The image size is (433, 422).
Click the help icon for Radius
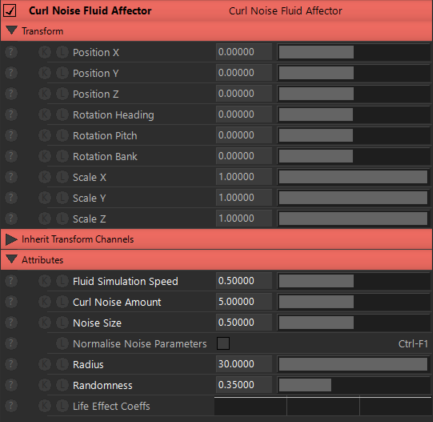(11, 364)
